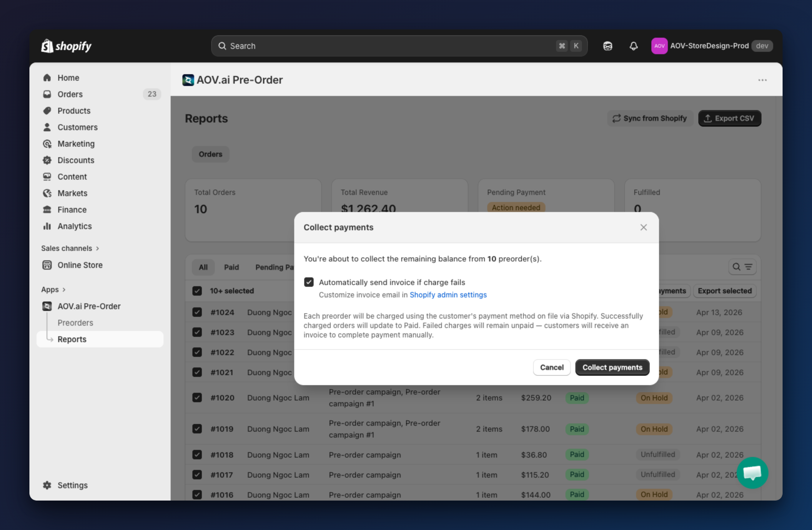The height and width of the screenshot is (530, 812).
Task: Cancel the Collect payments dialog
Action: [x=552, y=367]
